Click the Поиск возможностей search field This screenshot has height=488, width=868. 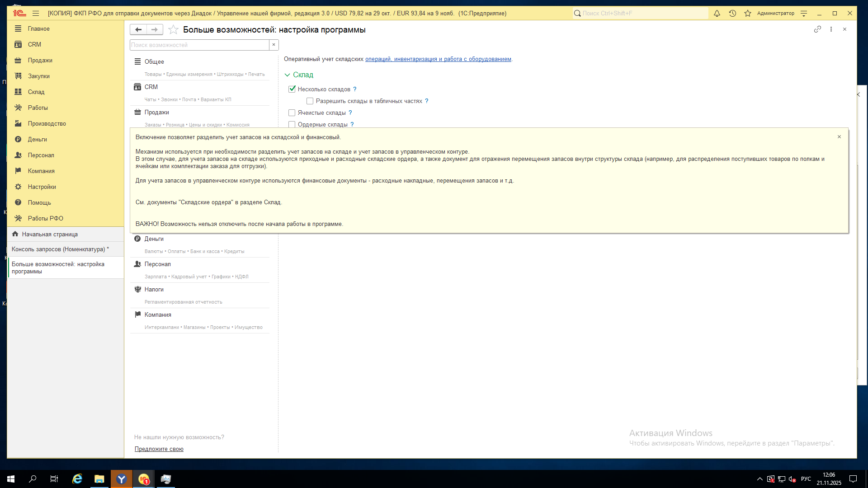point(199,45)
